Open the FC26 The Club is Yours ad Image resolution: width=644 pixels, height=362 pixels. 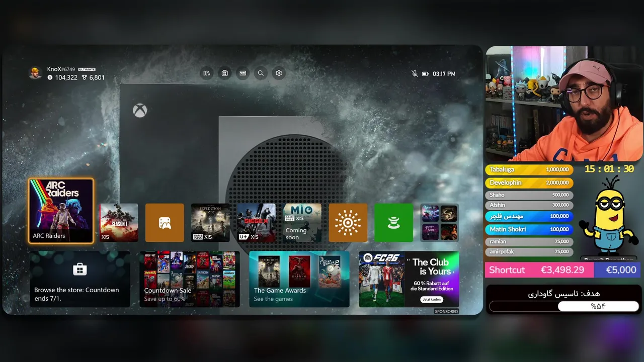tap(409, 279)
